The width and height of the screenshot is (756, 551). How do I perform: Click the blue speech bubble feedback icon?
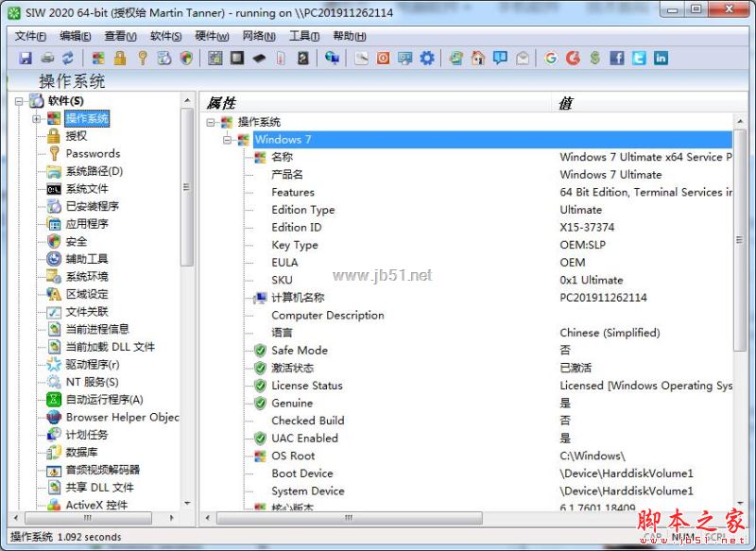(500, 59)
